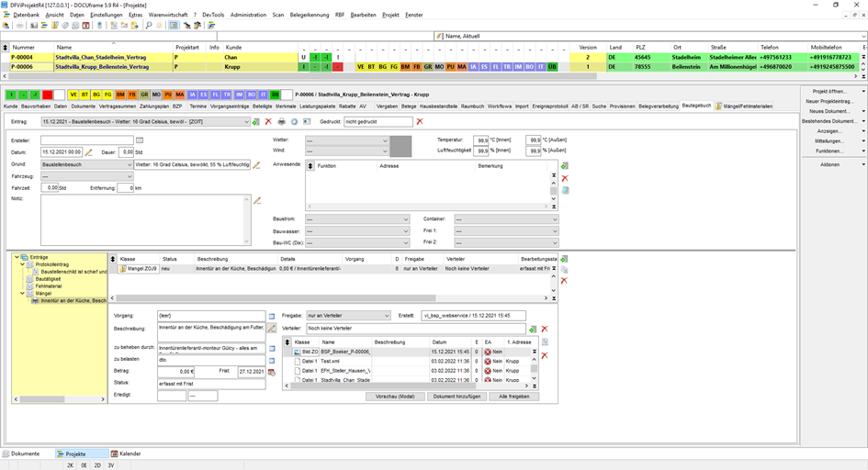Select the Fehlmaterial tree item
Image resolution: width=868 pixels, height=470 pixels.
tap(48, 286)
